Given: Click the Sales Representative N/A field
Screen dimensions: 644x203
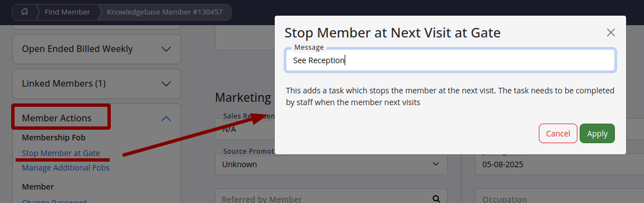Looking at the screenshot, I should click(245, 129).
